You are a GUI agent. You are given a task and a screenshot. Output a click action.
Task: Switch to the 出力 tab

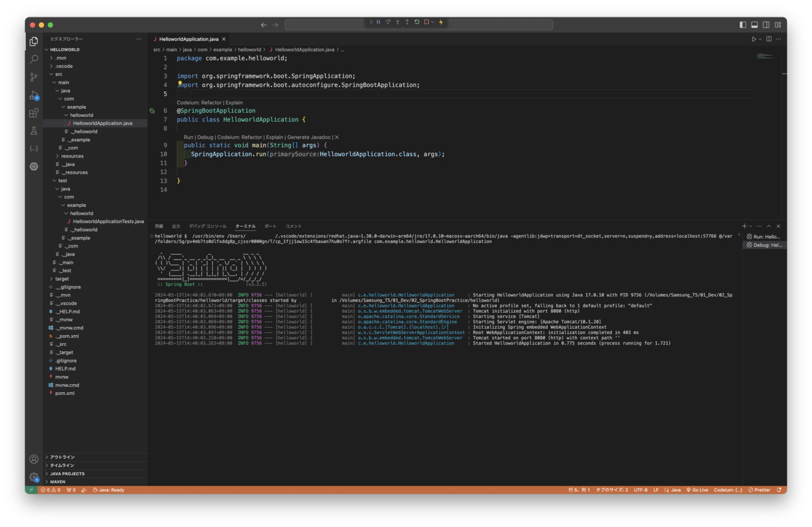[176, 226]
